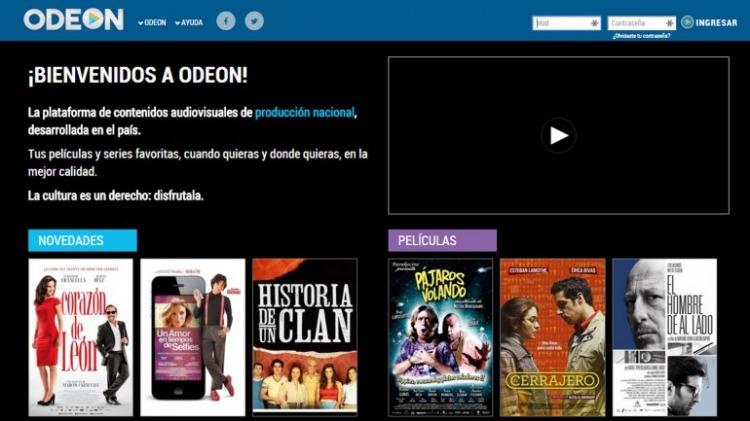Expand the ODEON dropdown menu
Image resolution: width=750 pixels, height=421 pixels.
pyautogui.click(x=152, y=22)
